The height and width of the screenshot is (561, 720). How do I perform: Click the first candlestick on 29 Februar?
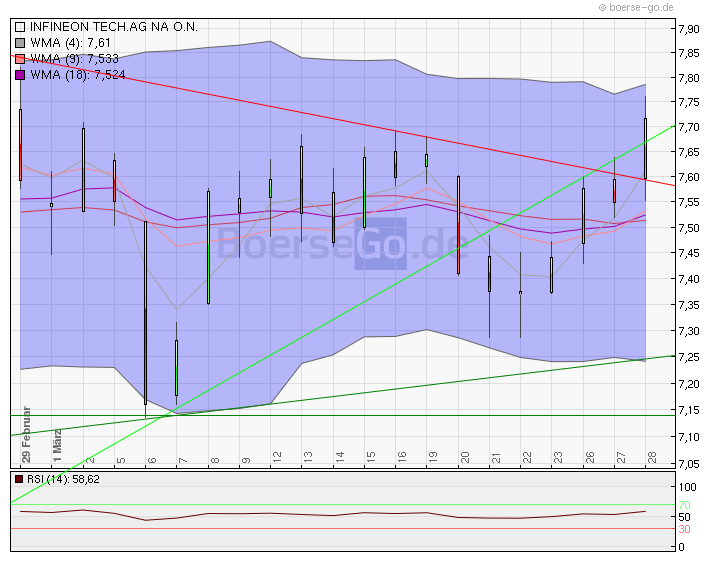coord(20,145)
